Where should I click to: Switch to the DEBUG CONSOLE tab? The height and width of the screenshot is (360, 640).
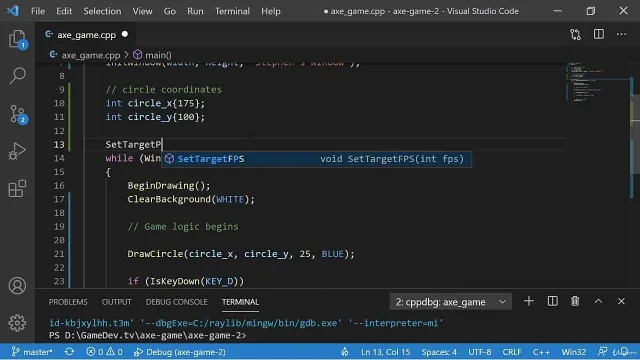coord(177,302)
